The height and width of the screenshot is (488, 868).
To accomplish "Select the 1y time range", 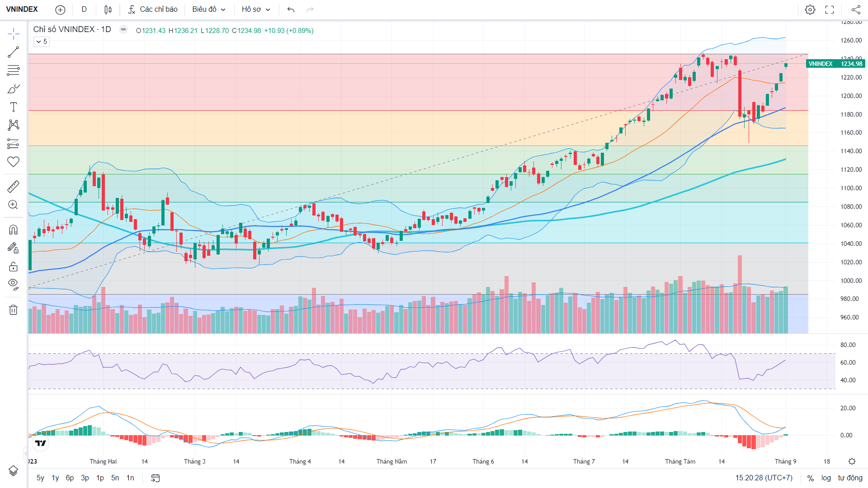I will [x=55, y=478].
